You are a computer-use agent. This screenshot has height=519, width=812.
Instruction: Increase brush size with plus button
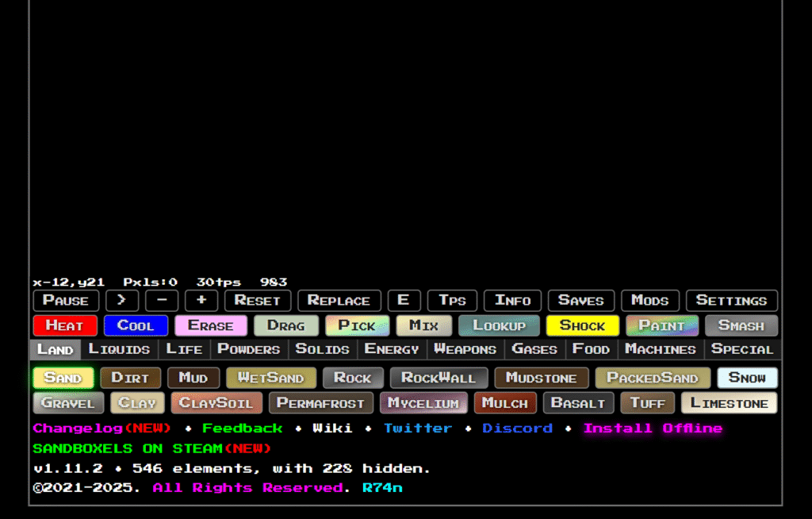201,301
